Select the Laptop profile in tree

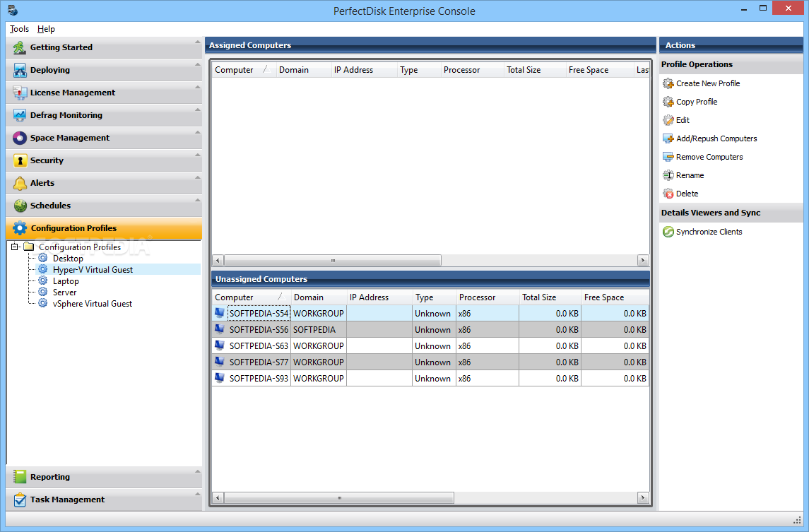(66, 280)
